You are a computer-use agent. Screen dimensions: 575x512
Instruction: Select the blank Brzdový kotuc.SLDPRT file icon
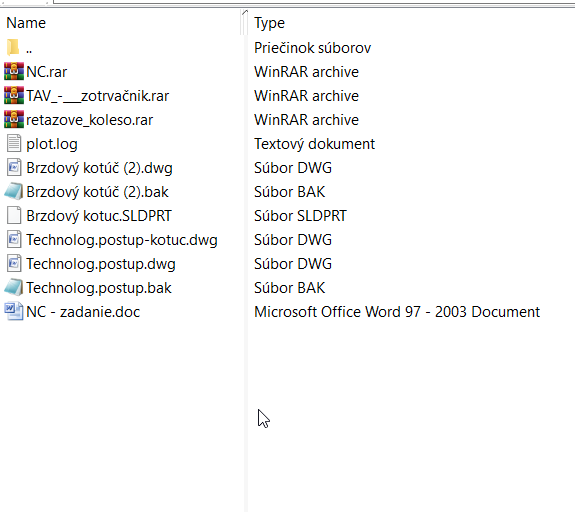tap(14, 216)
